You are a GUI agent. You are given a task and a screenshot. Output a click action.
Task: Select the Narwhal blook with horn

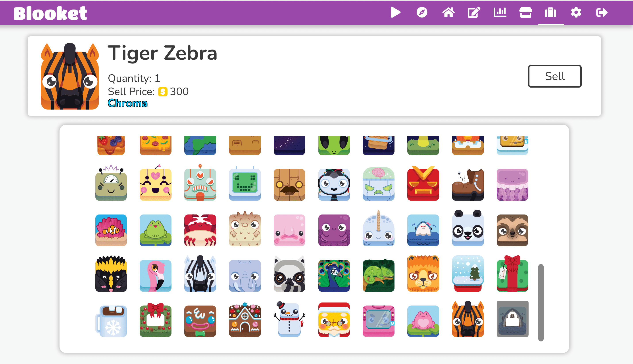pyautogui.click(x=378, y=228)
